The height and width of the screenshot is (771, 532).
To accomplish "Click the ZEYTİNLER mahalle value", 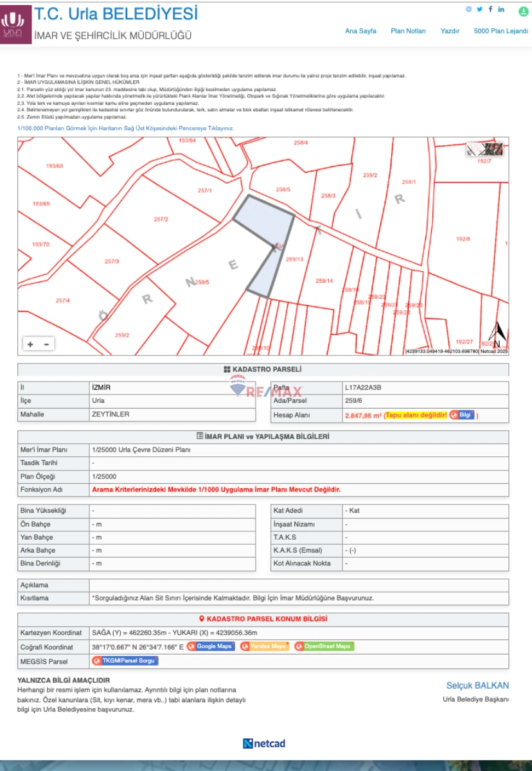I will pyautogui.click(x=111, y=414).
